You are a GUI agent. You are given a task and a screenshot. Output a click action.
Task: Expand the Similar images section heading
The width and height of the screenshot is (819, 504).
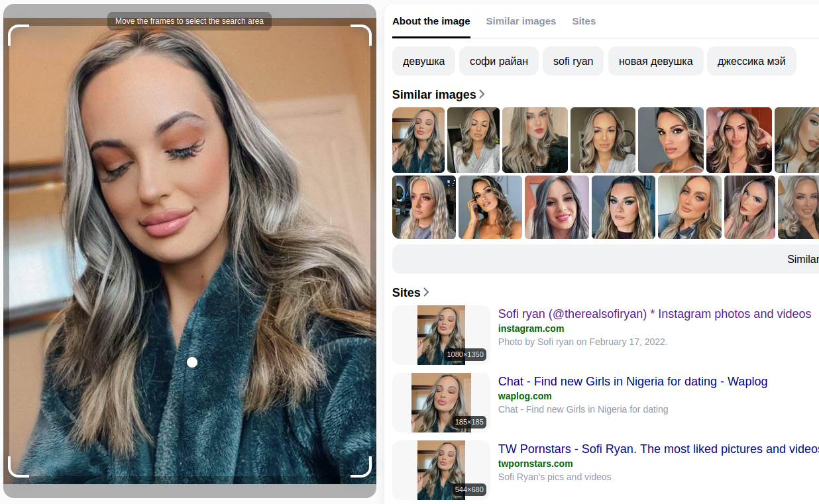(x=439, y=95)
